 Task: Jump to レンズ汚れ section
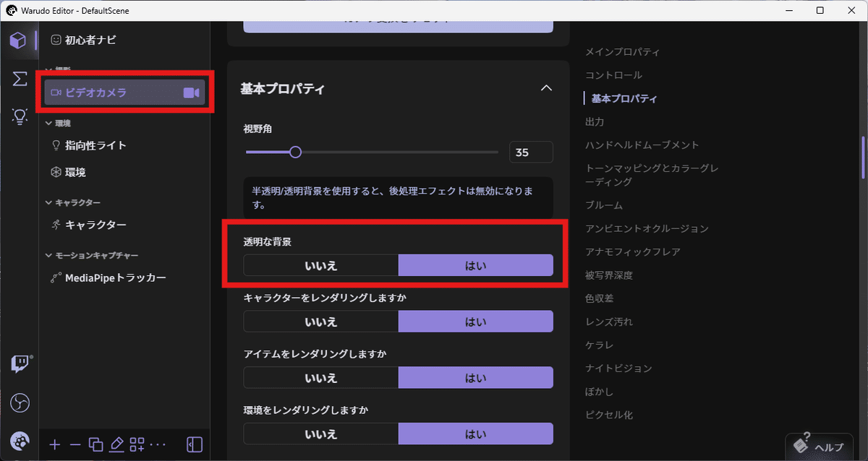point(609,322)
